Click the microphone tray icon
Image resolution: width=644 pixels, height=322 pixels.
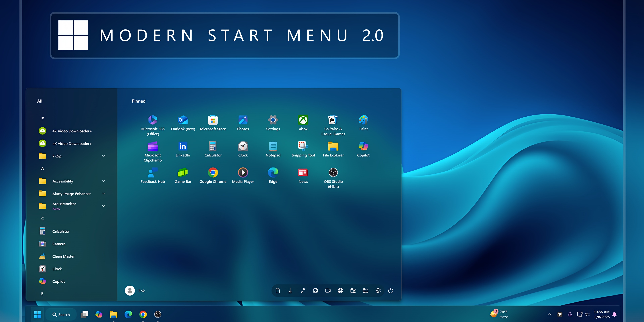570,314
